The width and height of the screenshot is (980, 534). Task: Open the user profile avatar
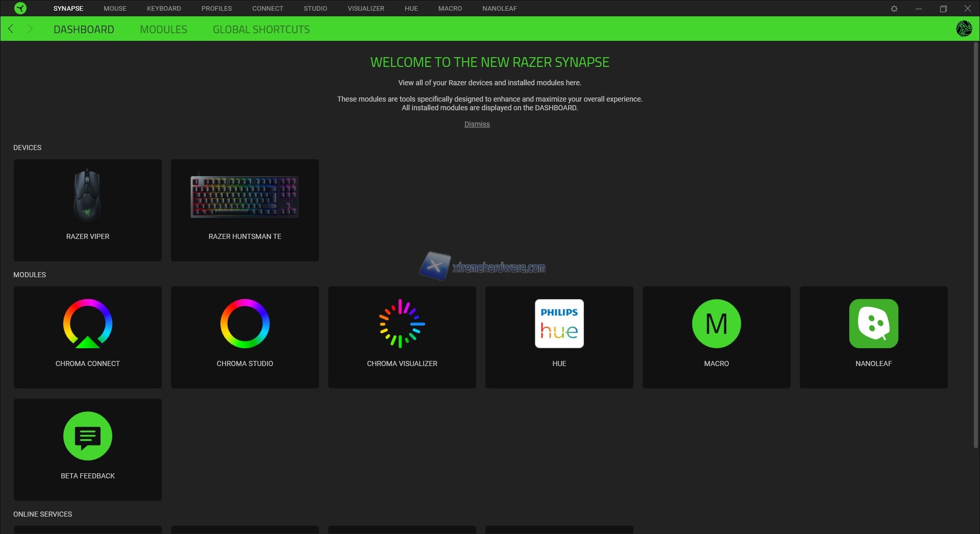(964, 29)
